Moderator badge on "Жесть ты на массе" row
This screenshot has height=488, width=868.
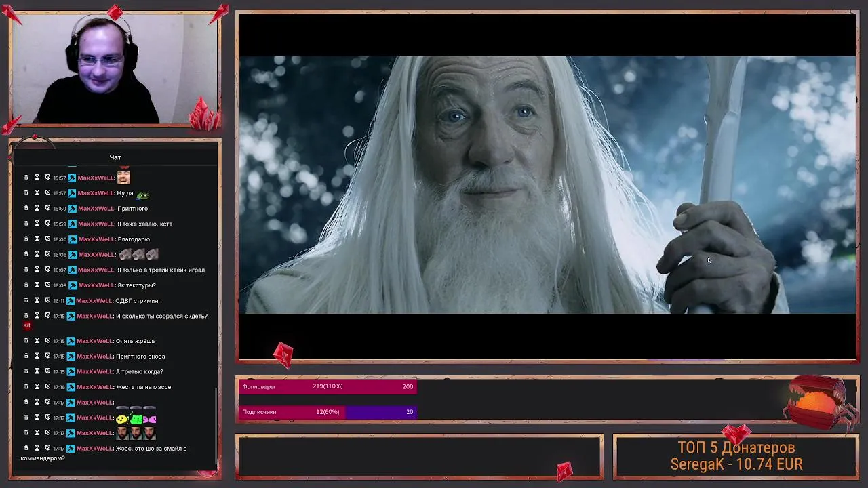click(x=71, y=387)
